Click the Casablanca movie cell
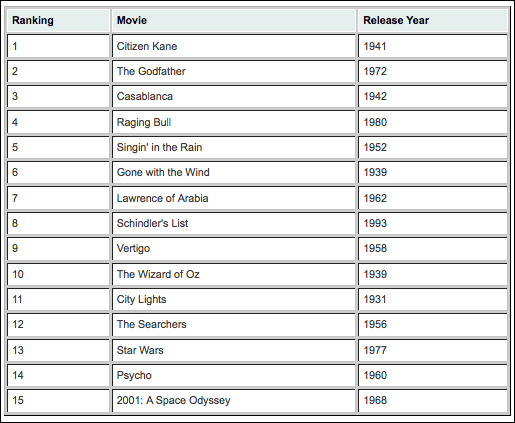The width and height of the screenshot is (515, 423). (x=234, y=97)
